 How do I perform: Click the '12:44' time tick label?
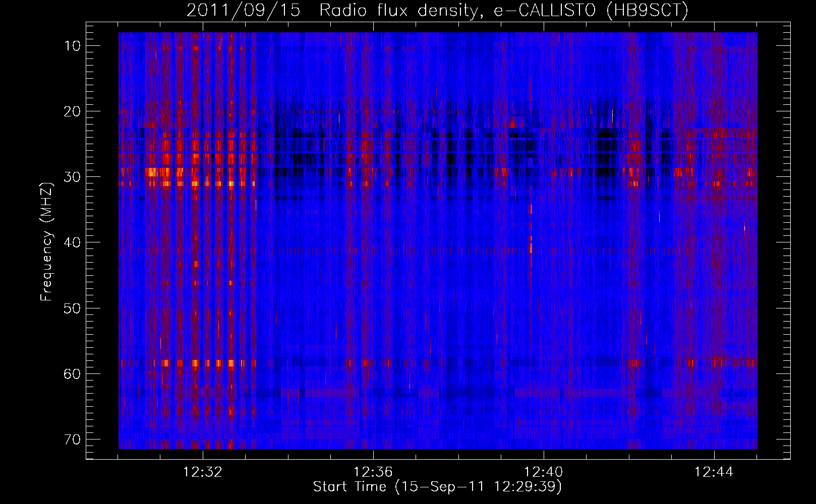pos(714,472)
